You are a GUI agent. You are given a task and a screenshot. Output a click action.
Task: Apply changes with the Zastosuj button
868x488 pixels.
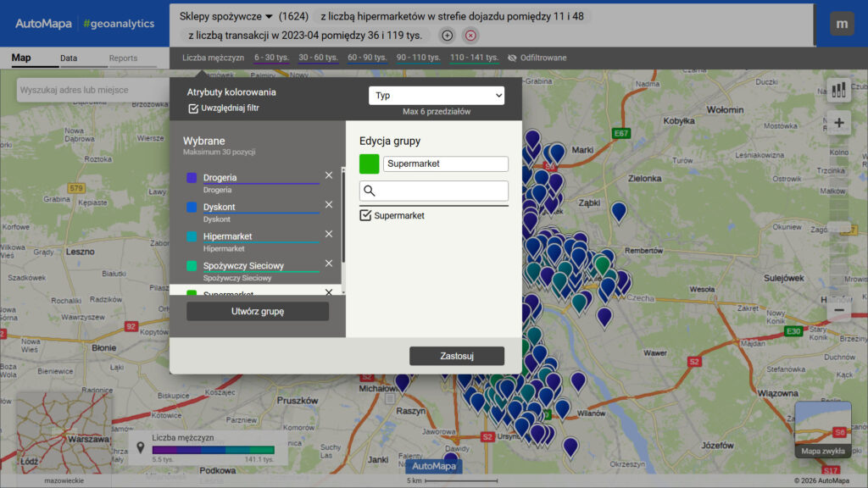coord(457,356)
